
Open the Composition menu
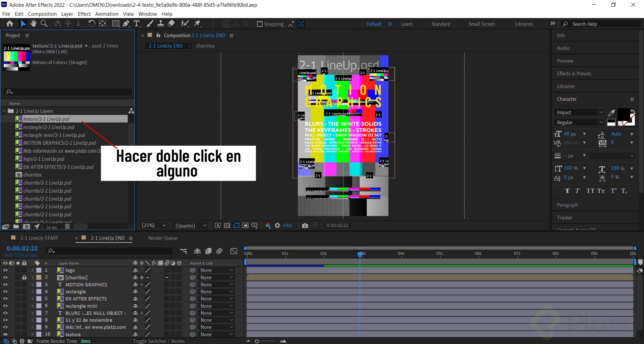[x=42, y=14]
